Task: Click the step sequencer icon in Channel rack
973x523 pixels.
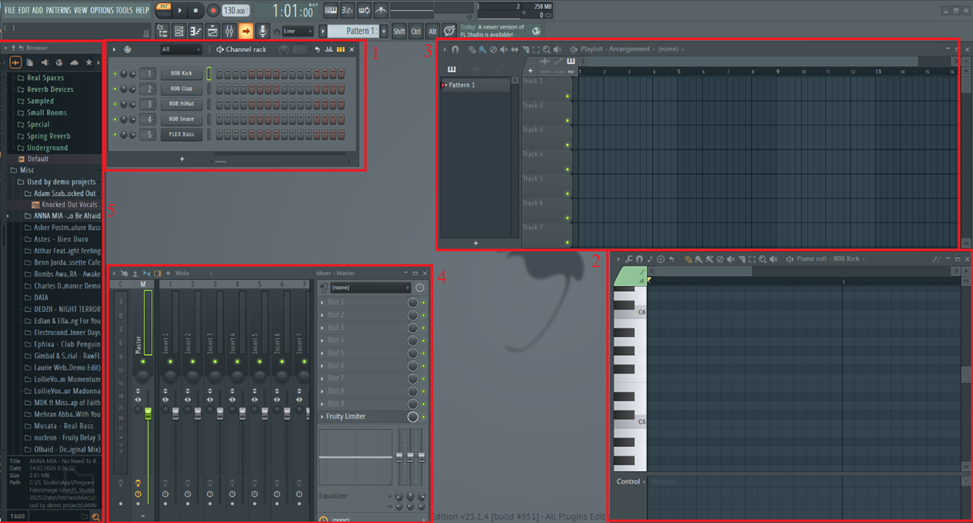Action: click(x=341, y=50)
